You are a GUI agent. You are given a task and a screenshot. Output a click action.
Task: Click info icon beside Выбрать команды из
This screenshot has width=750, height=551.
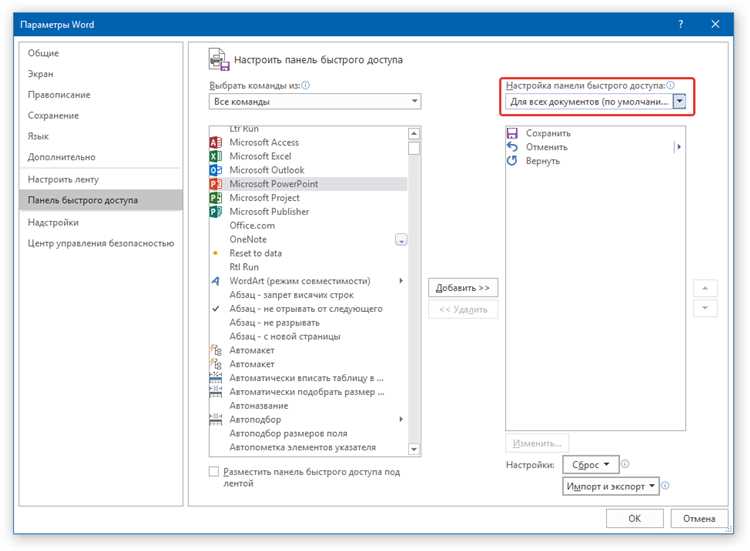(x=306, y=85)
